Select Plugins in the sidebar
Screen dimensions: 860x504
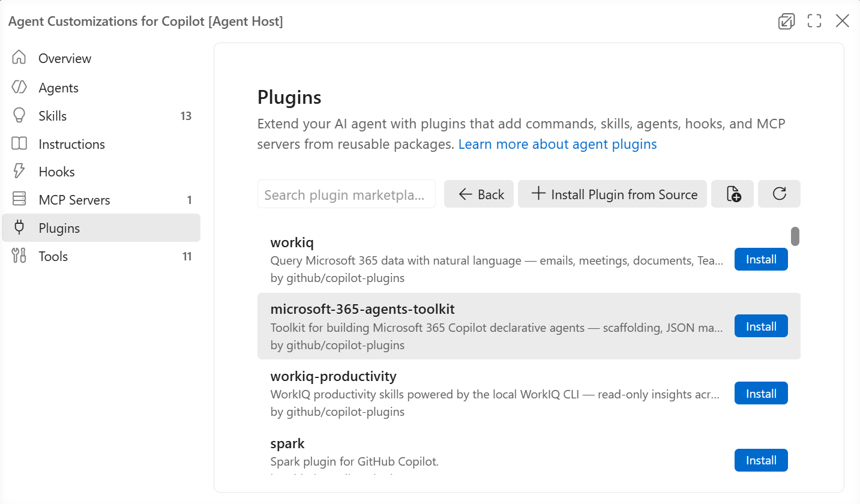[x=101, y=228]
